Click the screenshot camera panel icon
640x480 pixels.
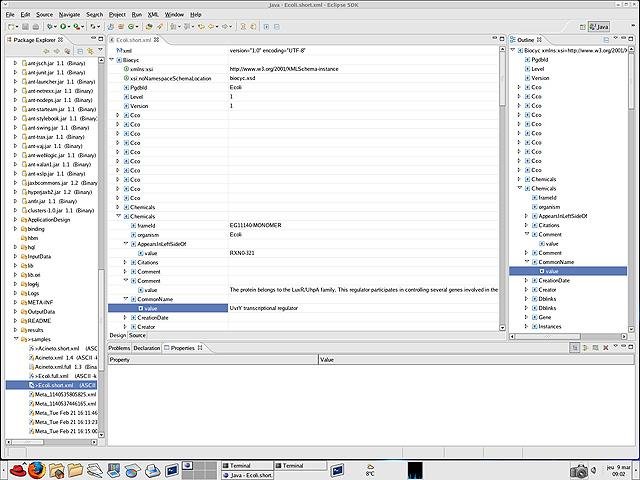coord(578,471)
